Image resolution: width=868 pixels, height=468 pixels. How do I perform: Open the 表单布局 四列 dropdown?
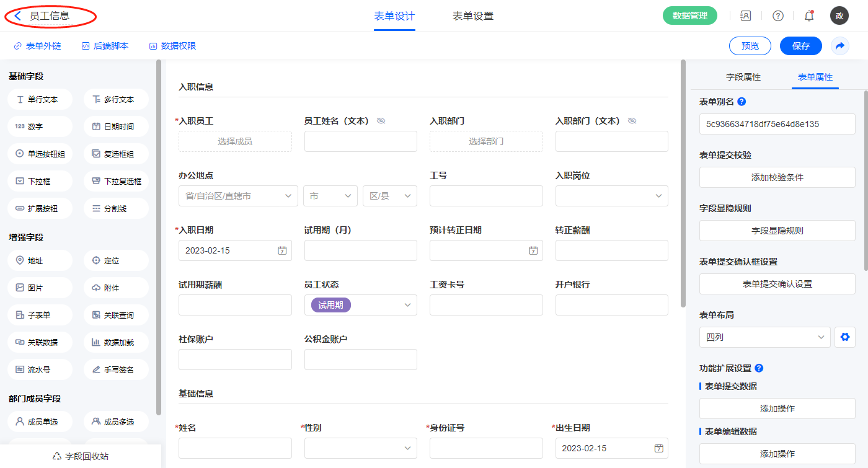(x=764, y=337)
